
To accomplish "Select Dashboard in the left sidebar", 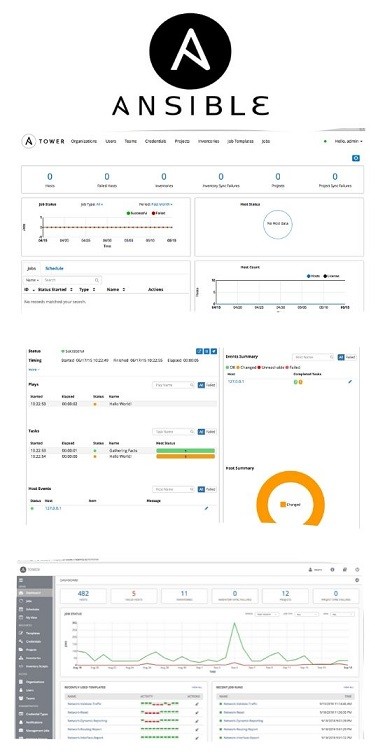I will pos(35,593).
